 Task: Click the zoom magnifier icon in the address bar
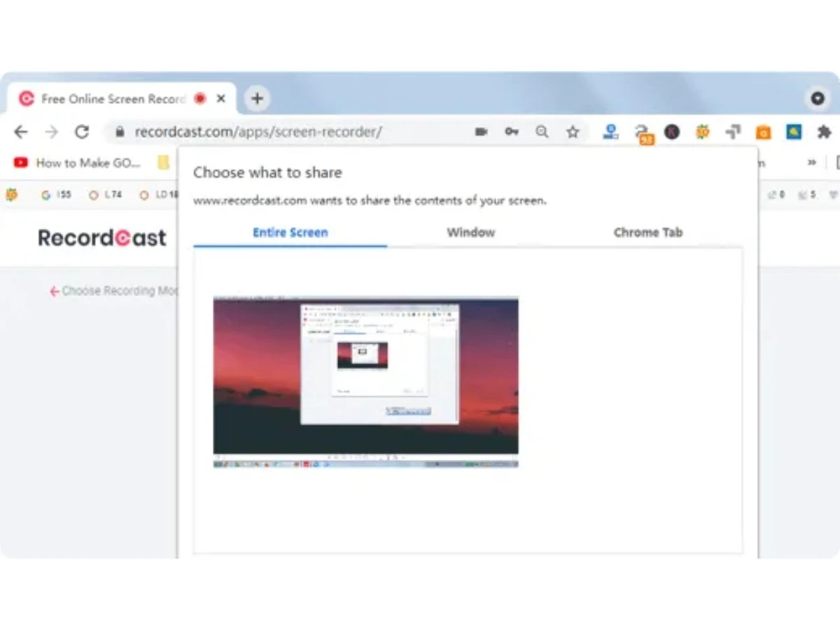tap(542, 132)
